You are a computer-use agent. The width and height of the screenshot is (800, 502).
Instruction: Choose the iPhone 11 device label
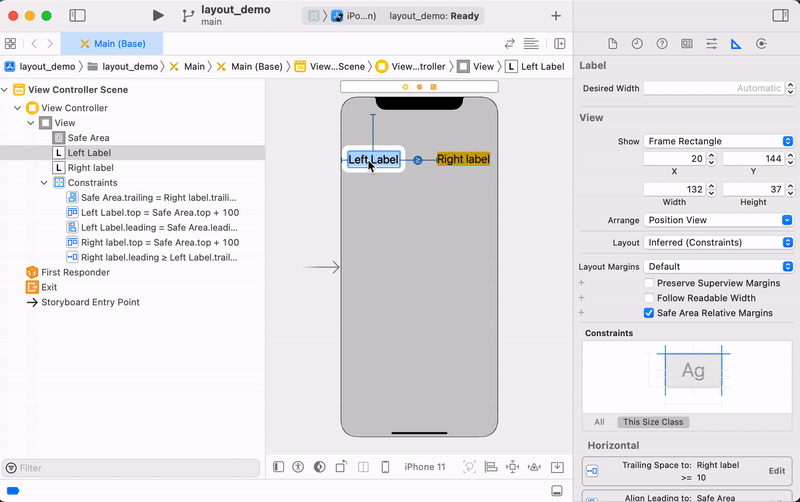coord(424,467)
